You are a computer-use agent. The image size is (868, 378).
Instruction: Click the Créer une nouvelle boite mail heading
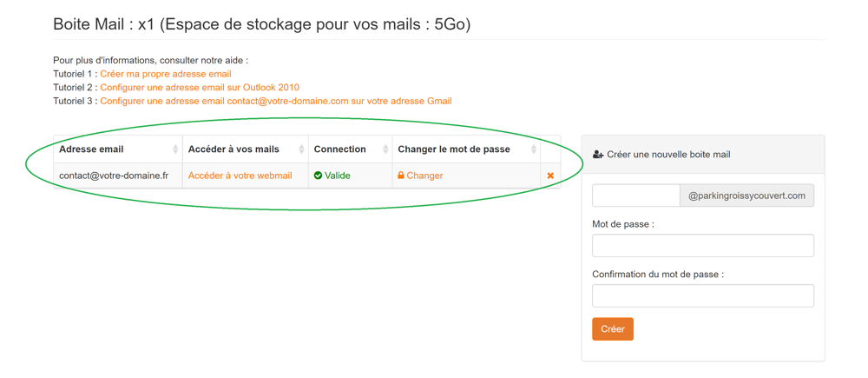pyautogui.click(x=667, y=155)
